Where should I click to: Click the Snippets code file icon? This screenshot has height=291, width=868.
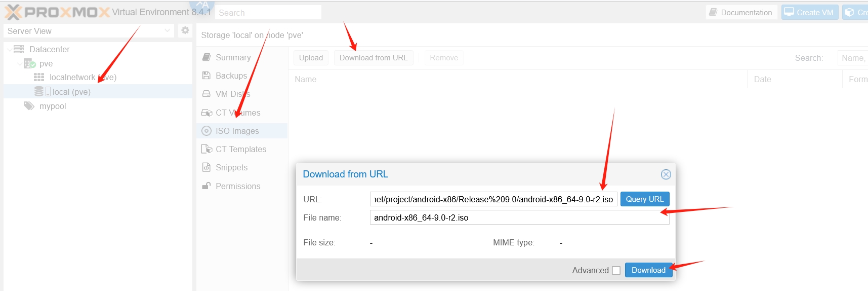pos(206,167)
